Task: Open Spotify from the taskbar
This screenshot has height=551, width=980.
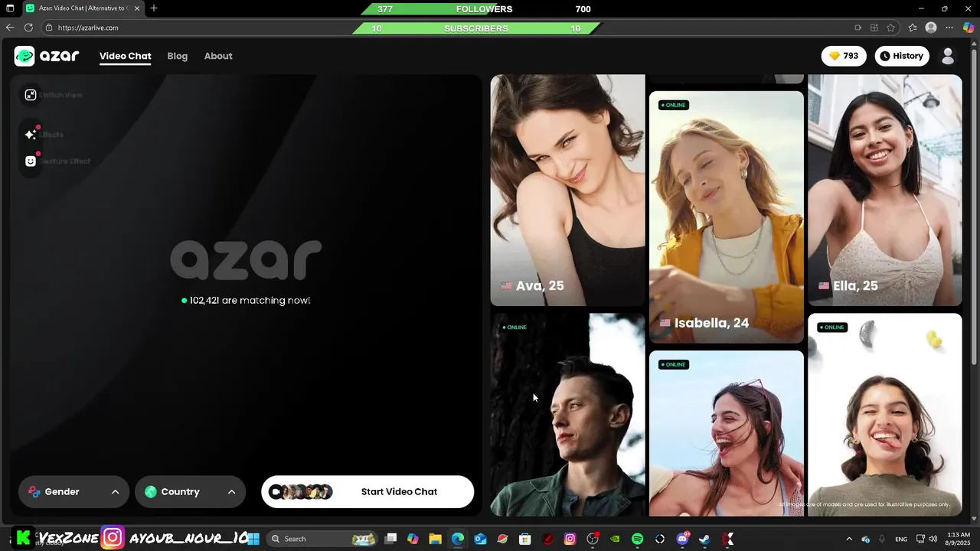Action: 637,539
